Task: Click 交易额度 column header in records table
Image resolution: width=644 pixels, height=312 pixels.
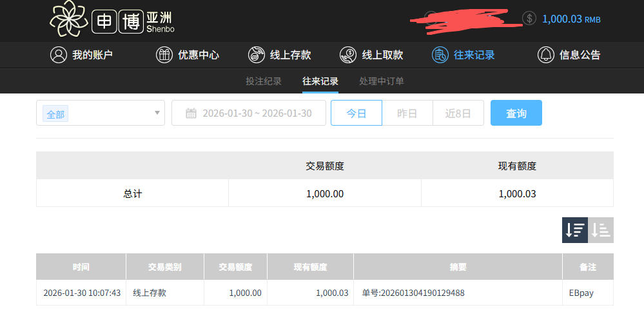Action: [235, 267]
